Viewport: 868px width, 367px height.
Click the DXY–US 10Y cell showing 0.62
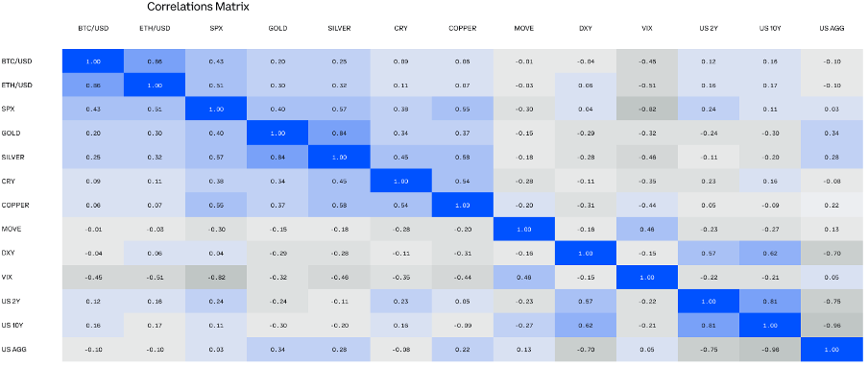(x=769, y=254)
